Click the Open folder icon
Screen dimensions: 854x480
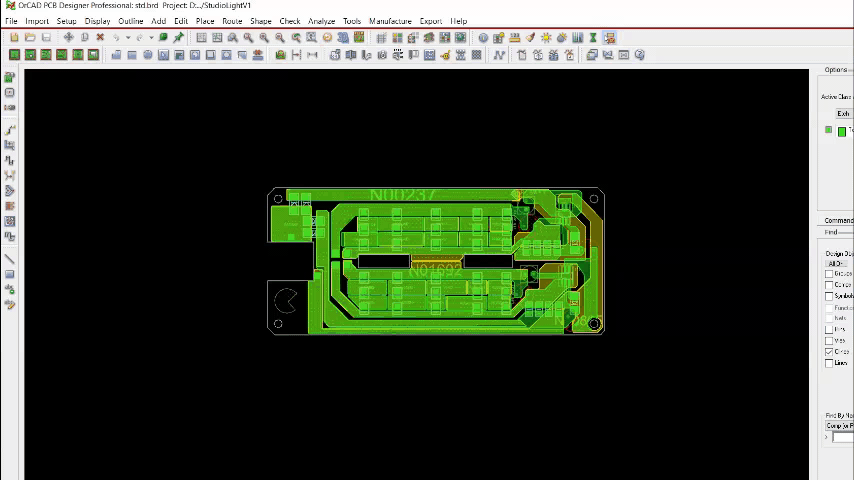pyautogui.click(x=30, y=38)
